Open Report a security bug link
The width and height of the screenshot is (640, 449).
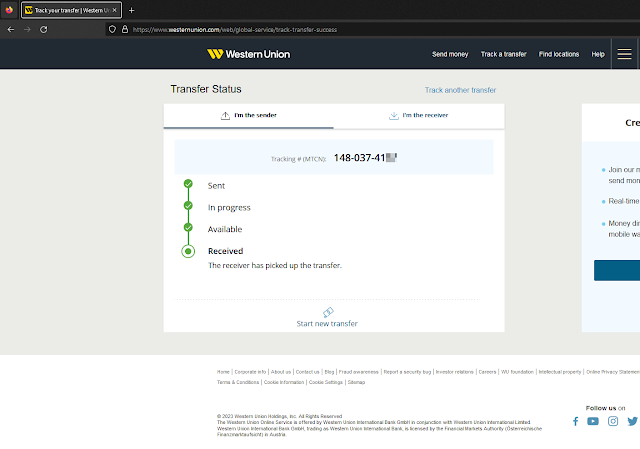click(407, 372)
